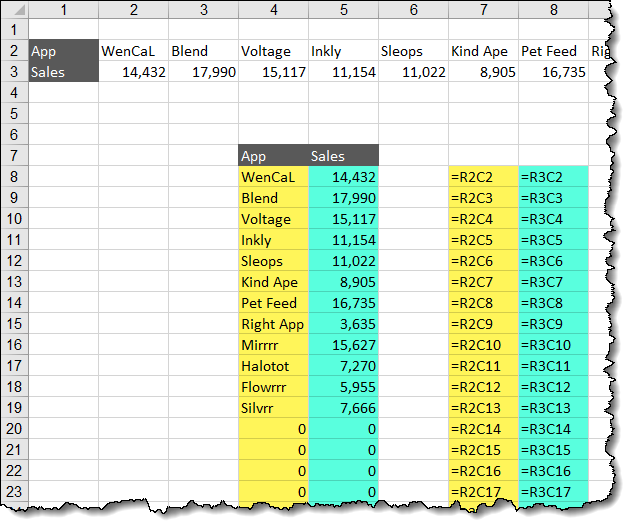Click the =R3C9 formula cell

(553, 324)
